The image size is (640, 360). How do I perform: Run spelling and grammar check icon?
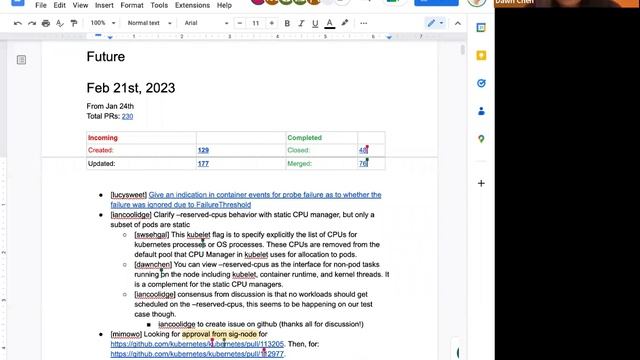pyautogui.click(x=60, y=23)
